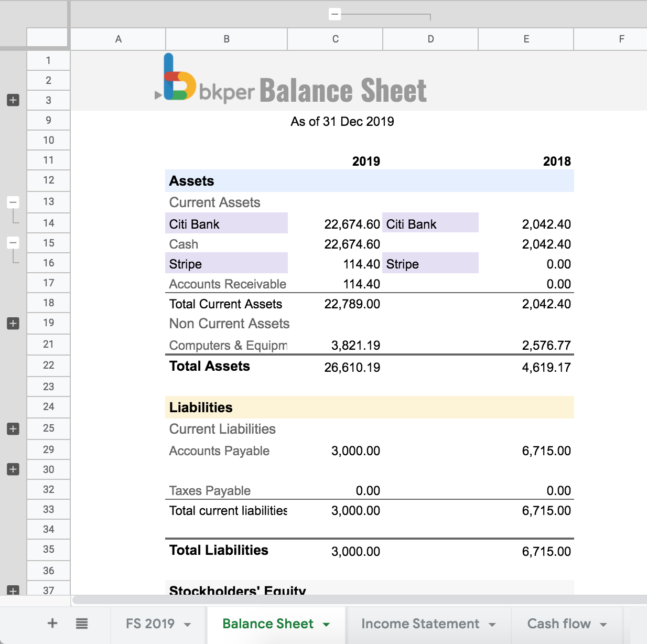
Task: Collapse the Citi Bank row group
Action: tap(13, 202)
